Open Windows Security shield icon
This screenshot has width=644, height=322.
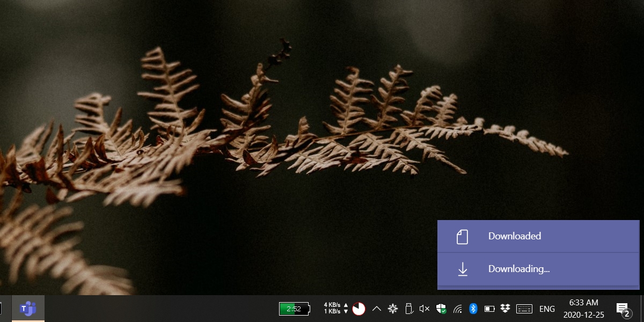441,309
